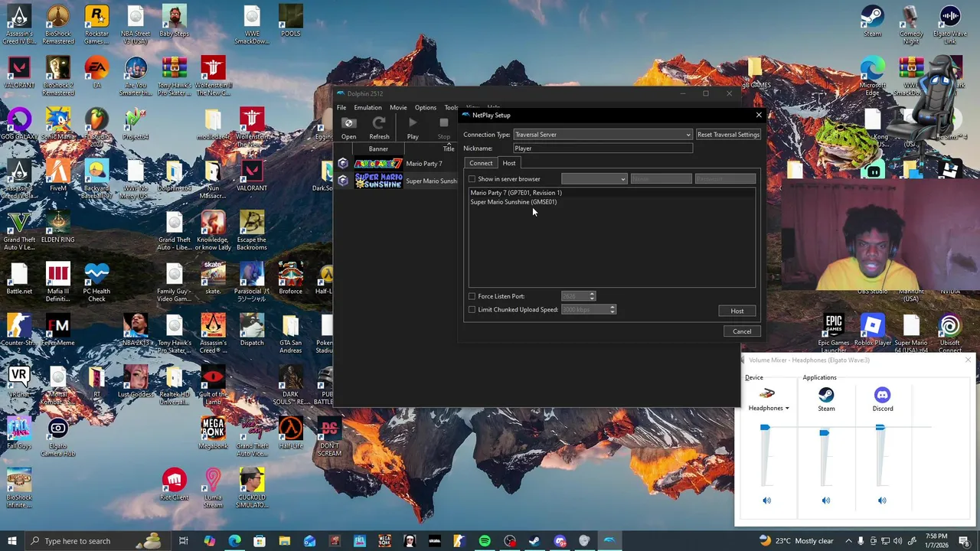The height and width of the screenshot is (551, 980).
Task: Mute the Headphones device in Volume Mixer
Action: [x=766, y=500]
